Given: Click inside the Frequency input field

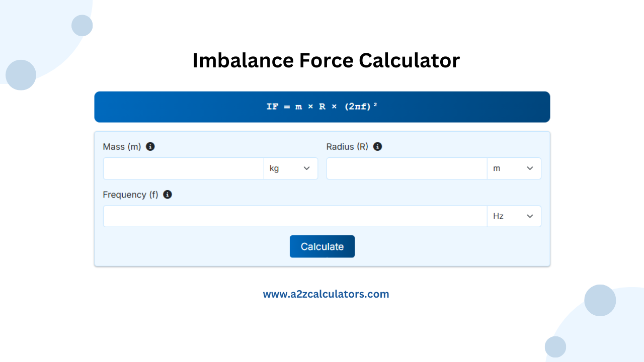Looking at the screenshot, I should (x=294, y=216).
